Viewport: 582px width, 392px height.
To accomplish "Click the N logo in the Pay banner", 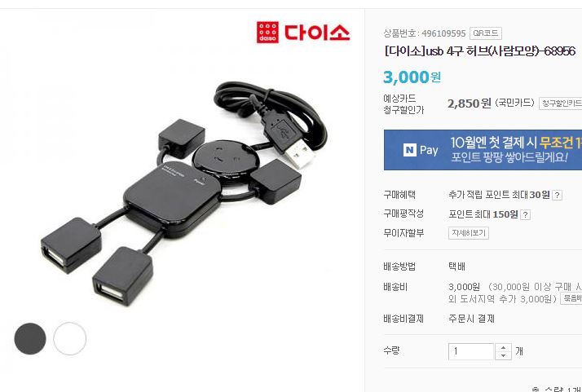I will point(410,150).
